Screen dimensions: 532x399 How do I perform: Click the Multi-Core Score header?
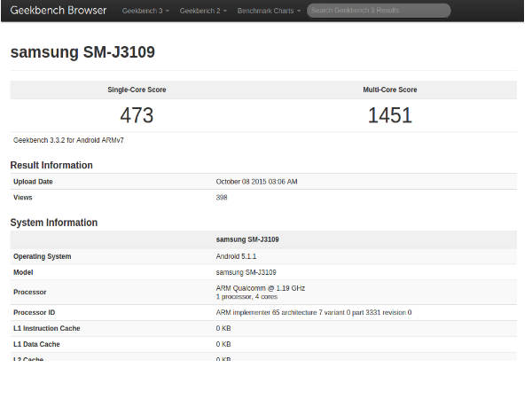(390, 90)
